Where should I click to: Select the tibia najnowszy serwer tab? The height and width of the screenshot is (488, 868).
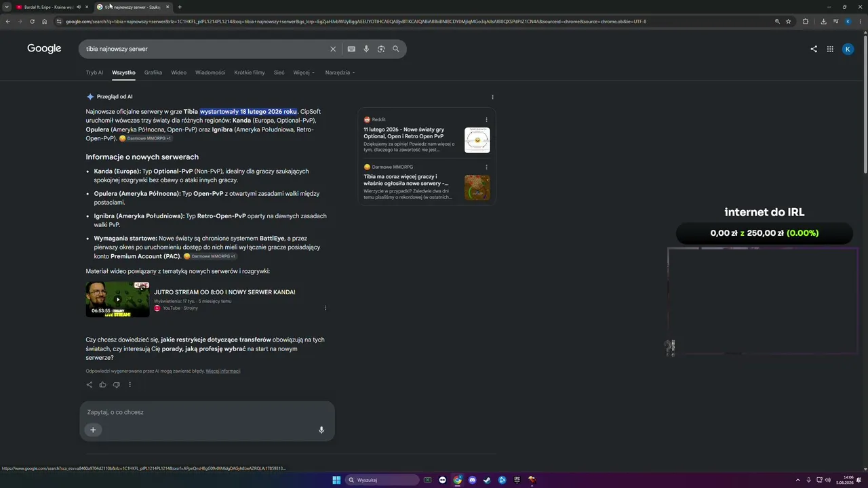pos(132,7)
